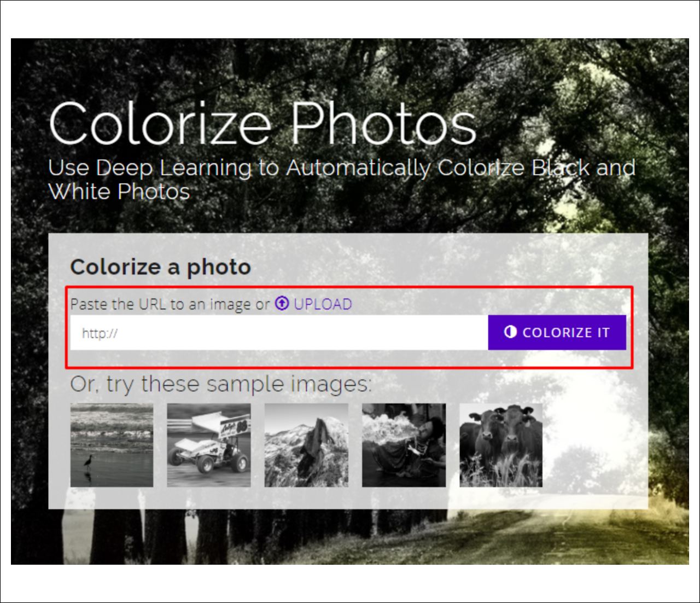Open the UPLOAD link

[x=323, y=304]
